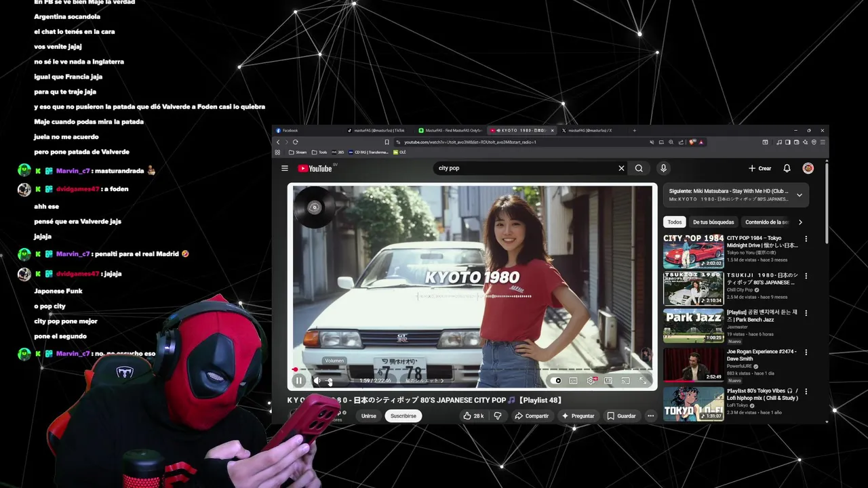Clear the 'city pop' search text
The height and width of the screenshot is (488, 868).
(x=621, y=168)
